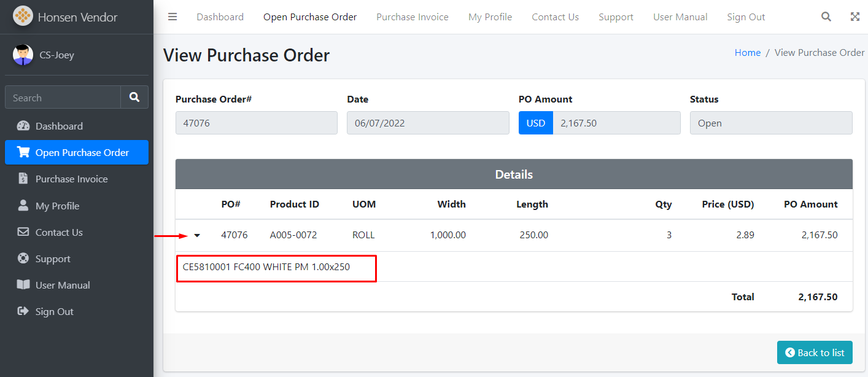Click the USD currency label
Viewport: 868px width, 377px height.
point(536,123)
